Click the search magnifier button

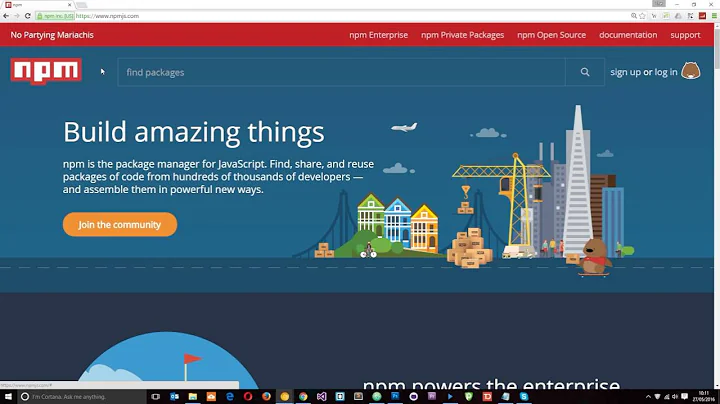[x=585, y=72]
